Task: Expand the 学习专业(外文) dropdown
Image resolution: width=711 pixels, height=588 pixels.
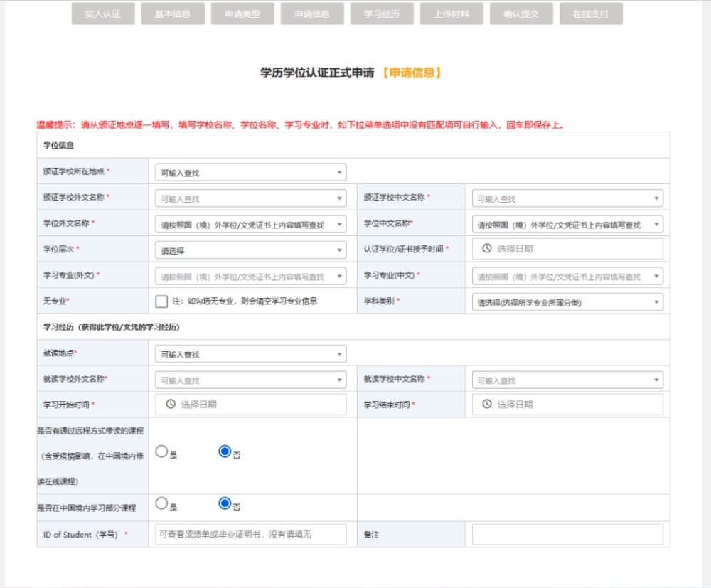Action: [251, 276]
